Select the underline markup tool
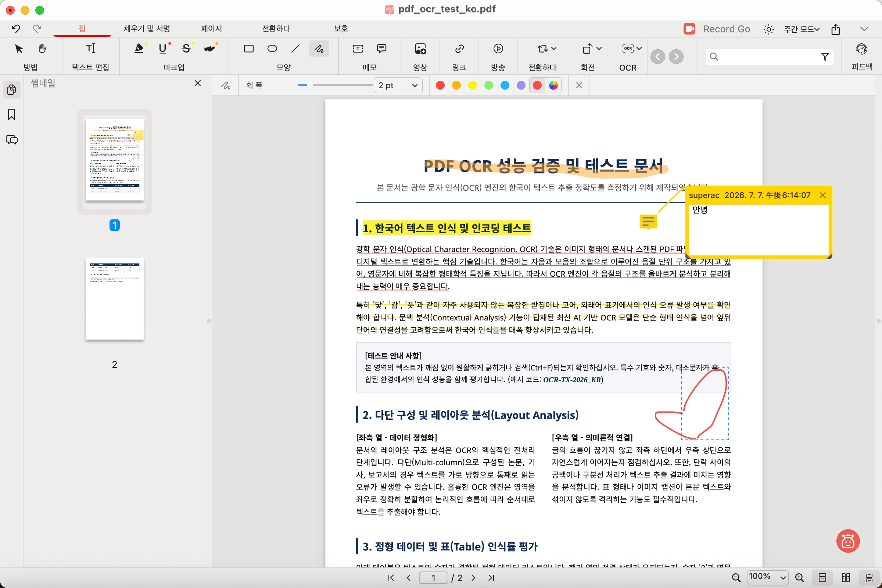Image resolution: width=882 pixels, height=588 pixels. coord(163,49)
